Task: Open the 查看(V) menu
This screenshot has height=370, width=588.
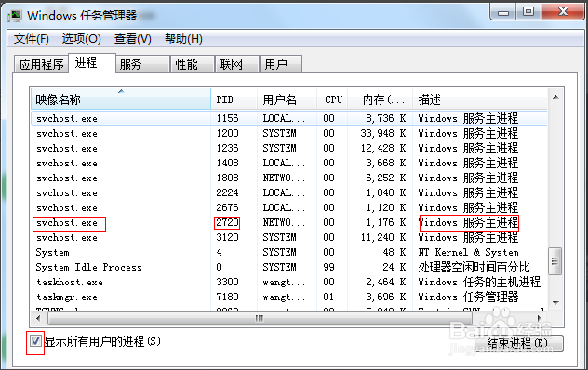Action: click(x=133, y=39)
